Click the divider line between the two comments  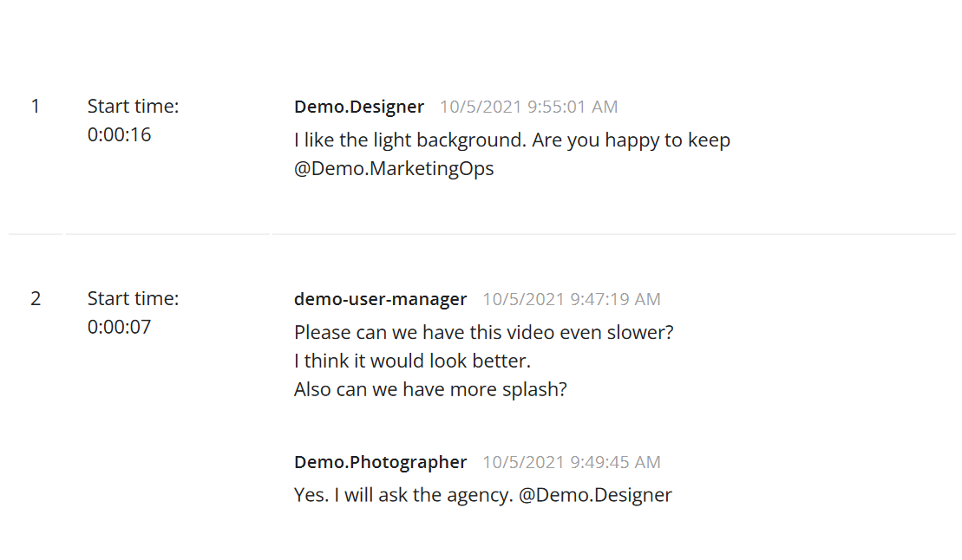(x=481, y=234)
